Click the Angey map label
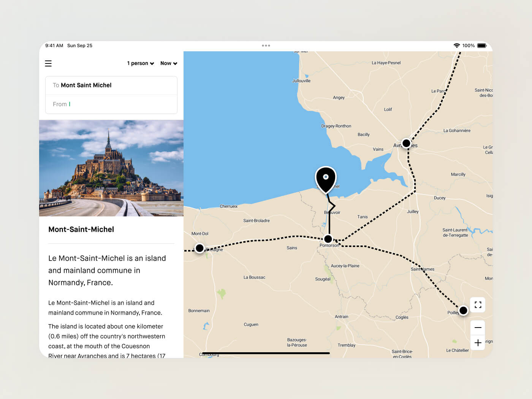Viewport: 532px width, 399px height. [x=339, y=98]
